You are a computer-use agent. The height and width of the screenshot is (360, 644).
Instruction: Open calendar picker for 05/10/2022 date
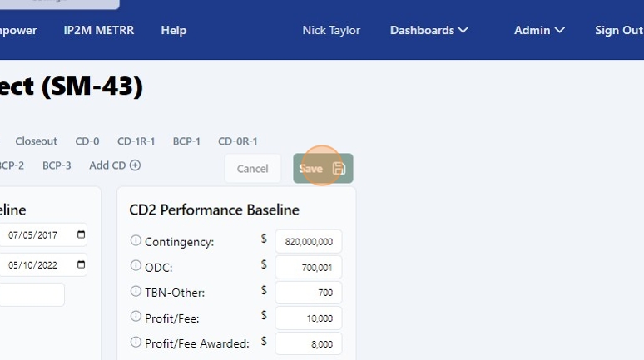[x=81, y=265]
